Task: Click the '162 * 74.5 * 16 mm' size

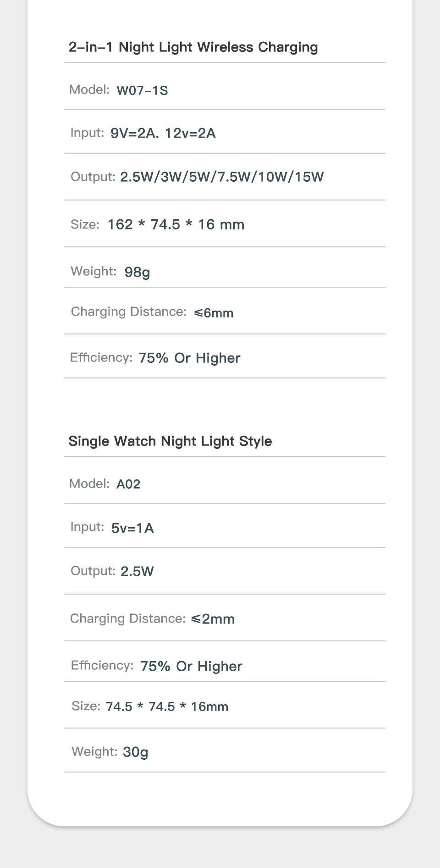Action: tap(176, 225)
